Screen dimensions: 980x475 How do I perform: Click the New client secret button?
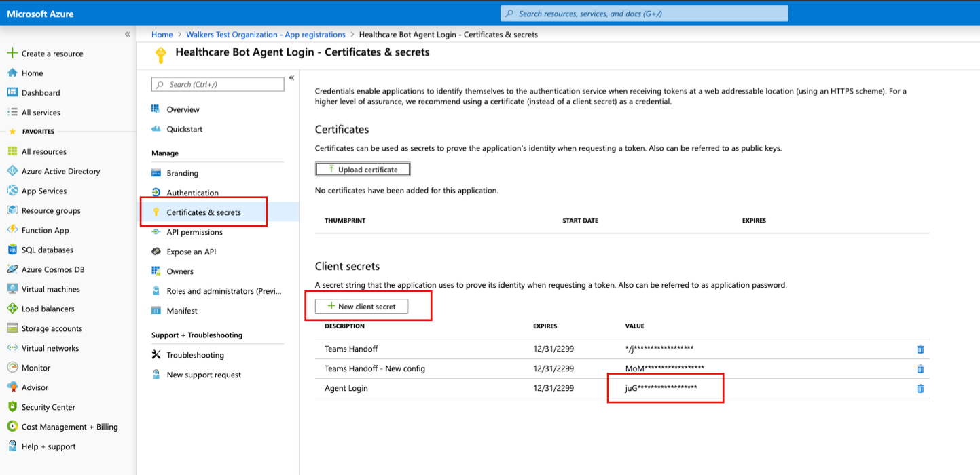[361, 306]
